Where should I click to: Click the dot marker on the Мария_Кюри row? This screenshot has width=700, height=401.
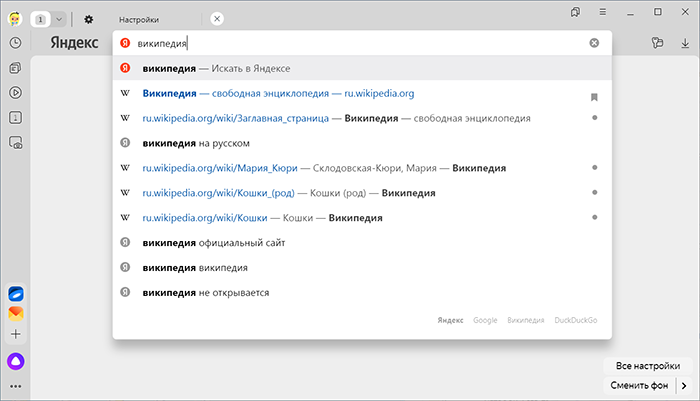tap(595, 167)
